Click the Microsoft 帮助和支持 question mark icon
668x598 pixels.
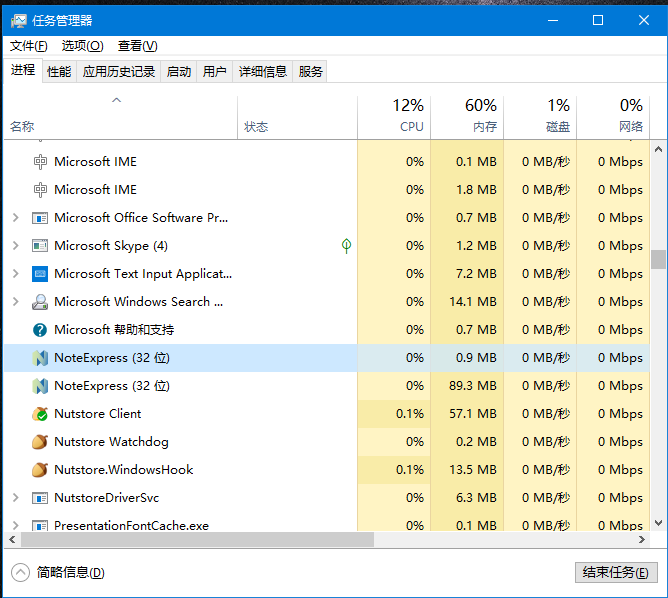[40, 330]
